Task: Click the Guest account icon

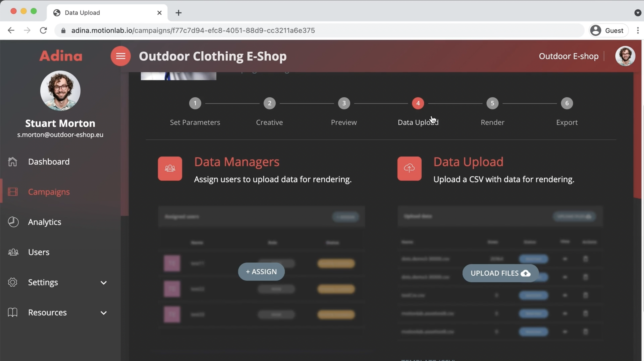Action: (x=596, y=30)
